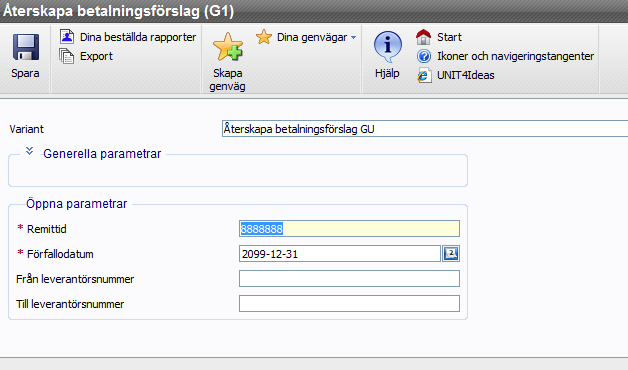Screen dimensions: 628x370
Task: Open the Dina genvägar dropdown arrow
Action: point(353,37)
